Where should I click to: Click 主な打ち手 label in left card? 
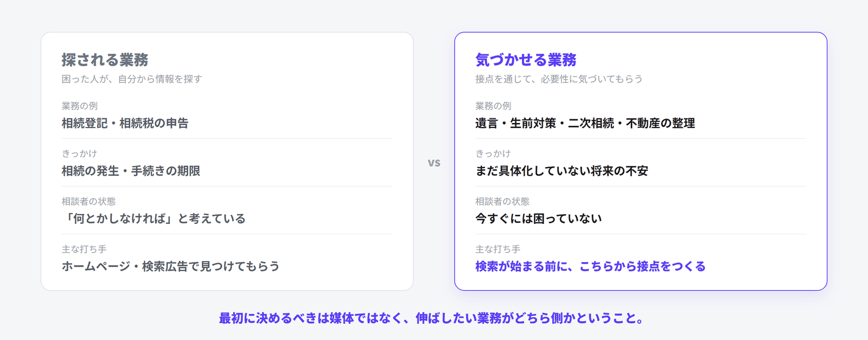click(84, 249)
